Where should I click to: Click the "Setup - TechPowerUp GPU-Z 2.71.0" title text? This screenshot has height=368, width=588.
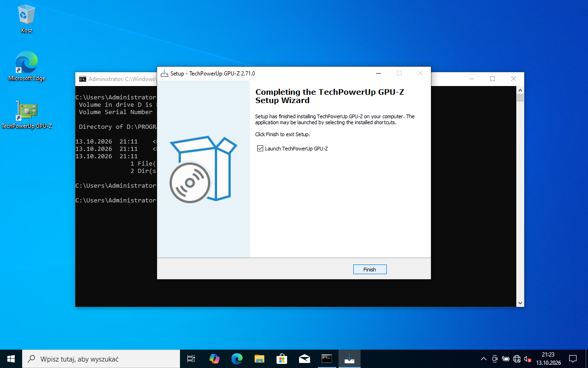pyautogui.click(x=213, y=74)
